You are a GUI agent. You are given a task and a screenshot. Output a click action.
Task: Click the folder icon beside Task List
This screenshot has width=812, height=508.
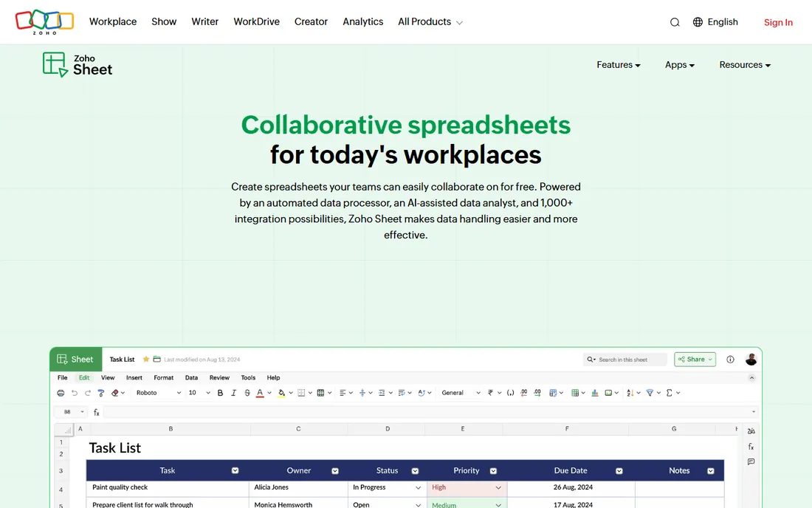(x=157, y=360)
